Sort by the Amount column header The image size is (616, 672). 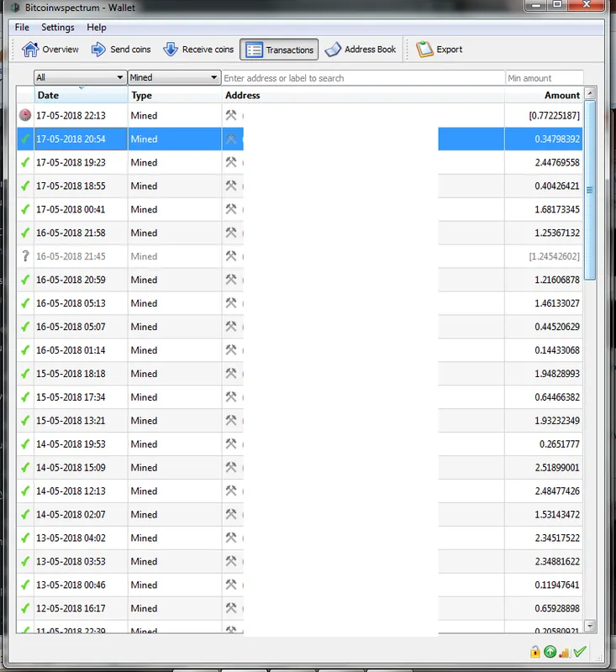[x=544, y=95]
